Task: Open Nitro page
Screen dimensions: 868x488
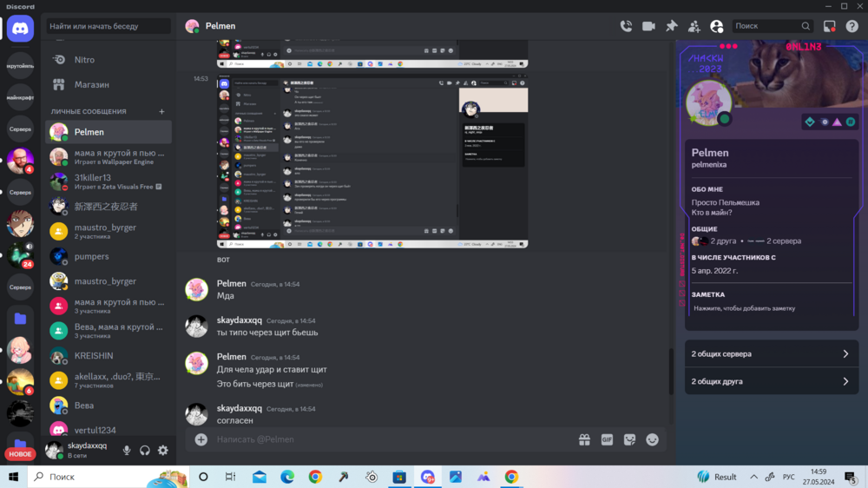Action: pos(108,60)
